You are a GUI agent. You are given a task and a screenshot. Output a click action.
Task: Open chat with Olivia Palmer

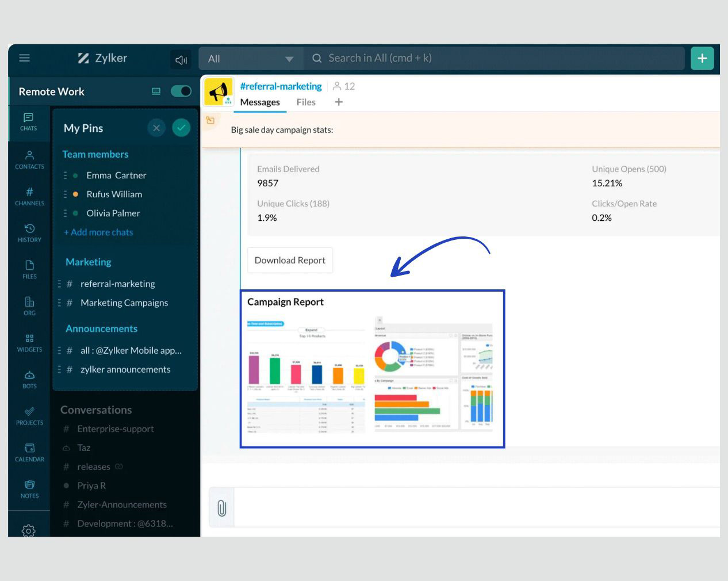tap(113, 213)
